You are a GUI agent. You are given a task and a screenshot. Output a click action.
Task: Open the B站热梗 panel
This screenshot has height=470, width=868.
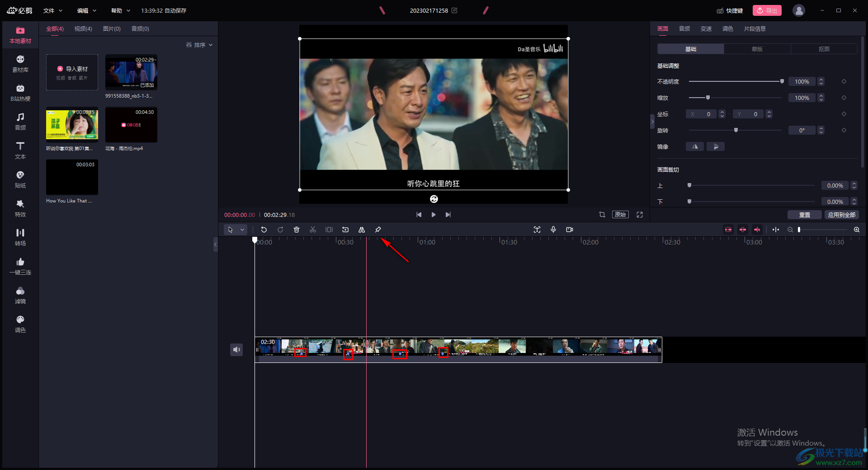point(20,93)
